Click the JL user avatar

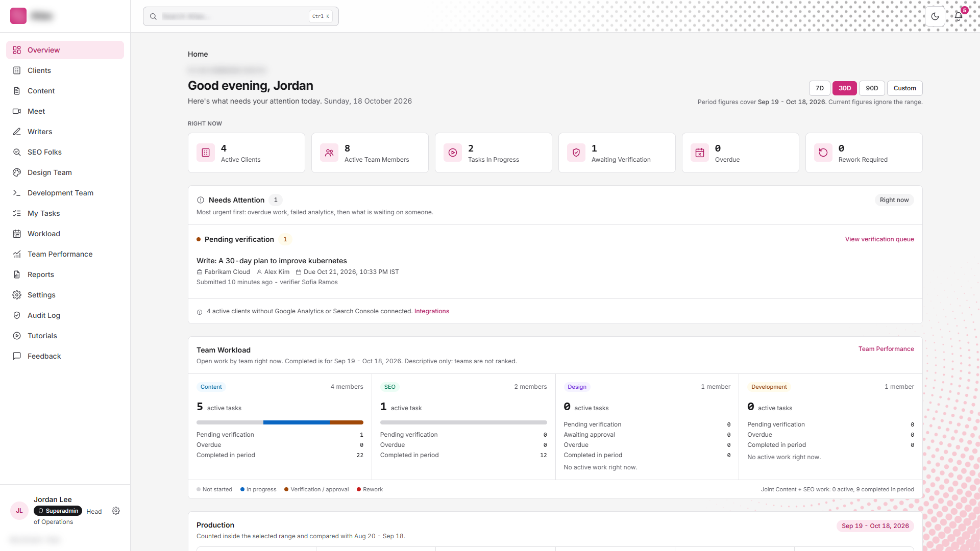pyautogui.click(x=19, y=511)
